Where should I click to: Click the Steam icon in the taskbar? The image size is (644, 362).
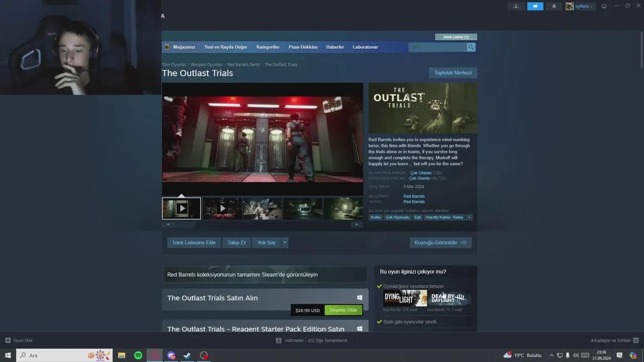coord(187,355)
